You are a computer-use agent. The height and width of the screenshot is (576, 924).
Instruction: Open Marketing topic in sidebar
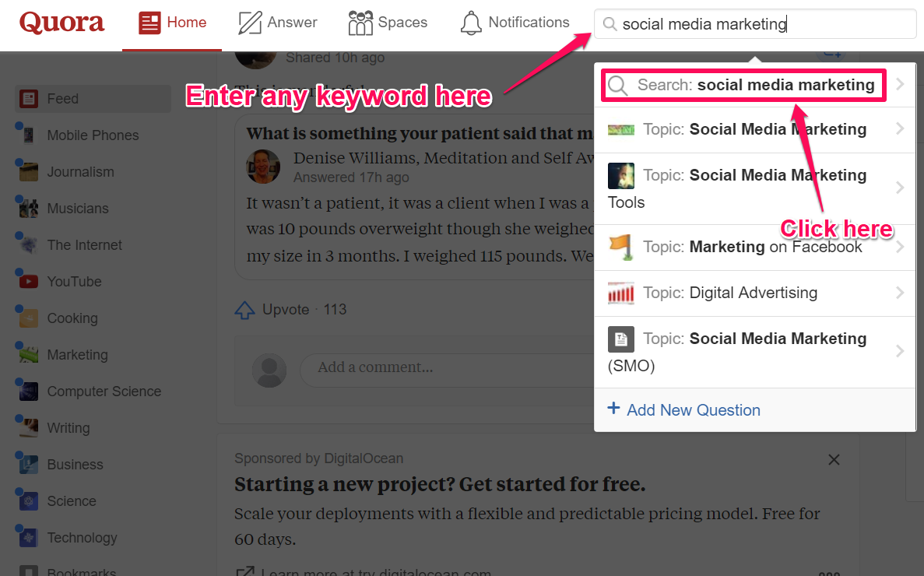pyautogui.click(x=77, y=355)
